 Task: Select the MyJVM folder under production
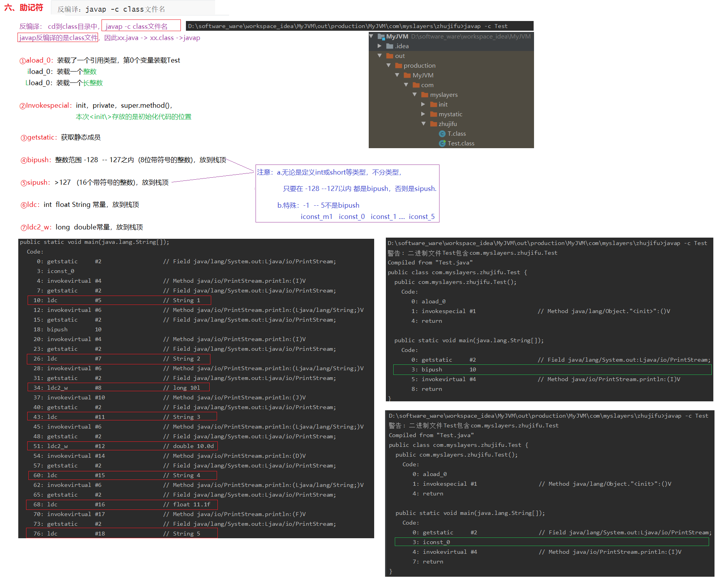(423, 75)
